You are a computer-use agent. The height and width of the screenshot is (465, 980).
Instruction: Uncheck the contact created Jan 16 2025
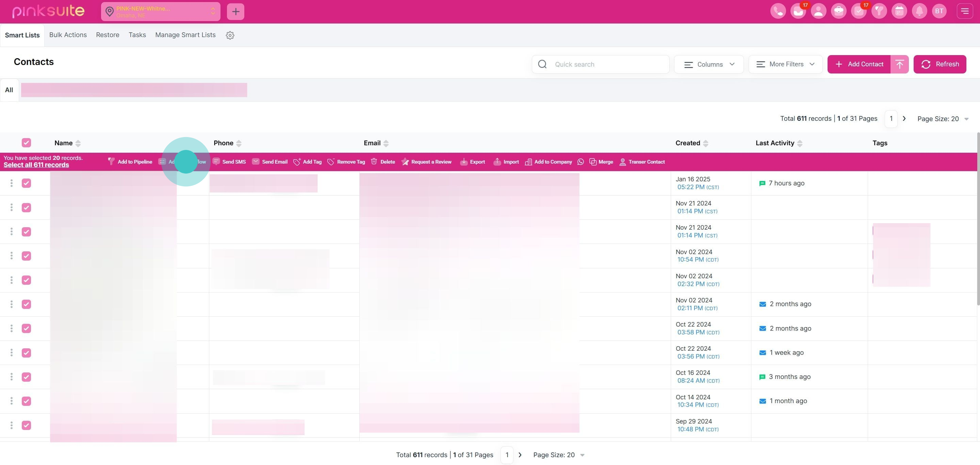pyautogui.click(x=26, y=183)
